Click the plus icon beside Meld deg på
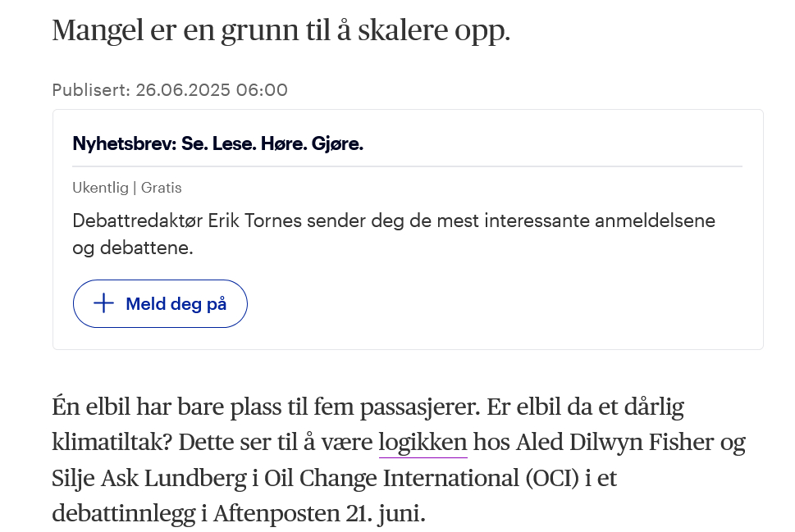The width and height of the screenshot is (795, 532). click(103, 303)
